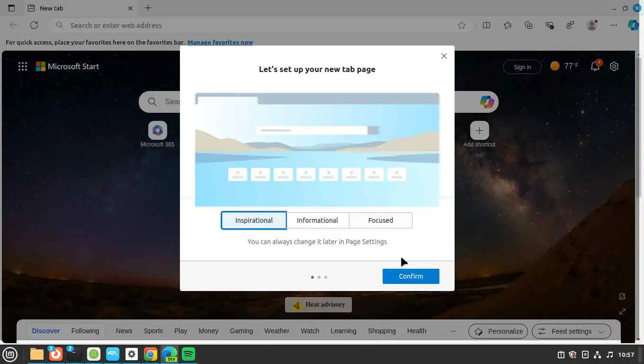Viewport: 644px width, 364px height.
Task: Open page settings gear icon
Action: coord(614,66)
